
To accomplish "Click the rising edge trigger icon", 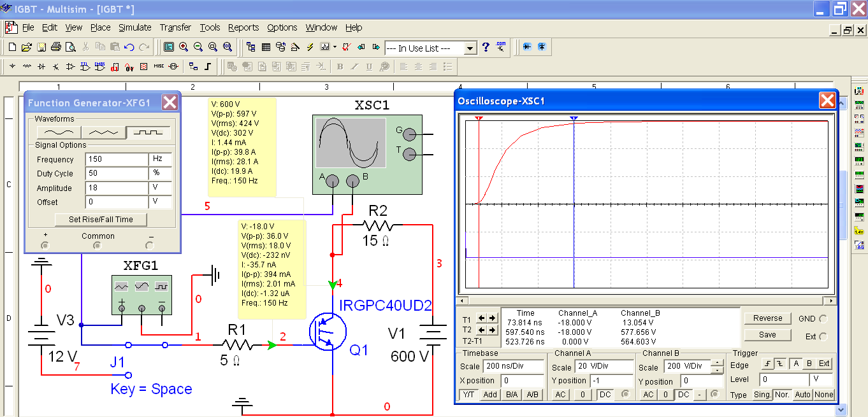I will 767,364.
